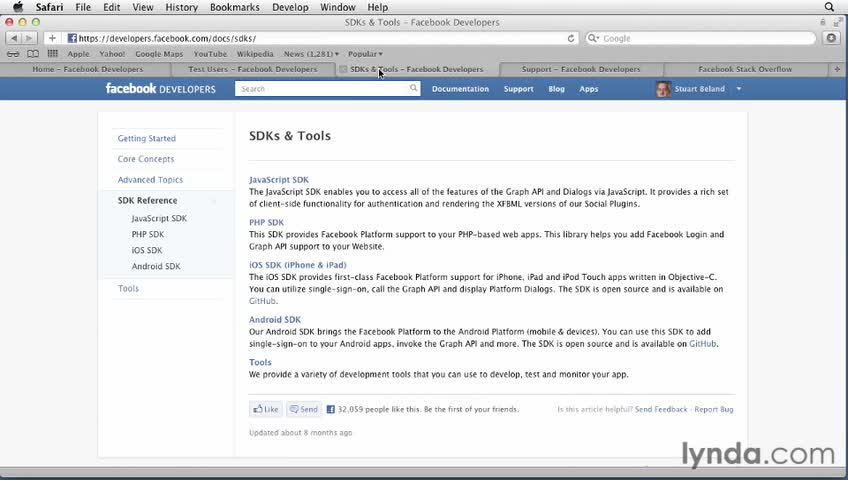Click the Send button
848x480 pixels.
[304, 409]
